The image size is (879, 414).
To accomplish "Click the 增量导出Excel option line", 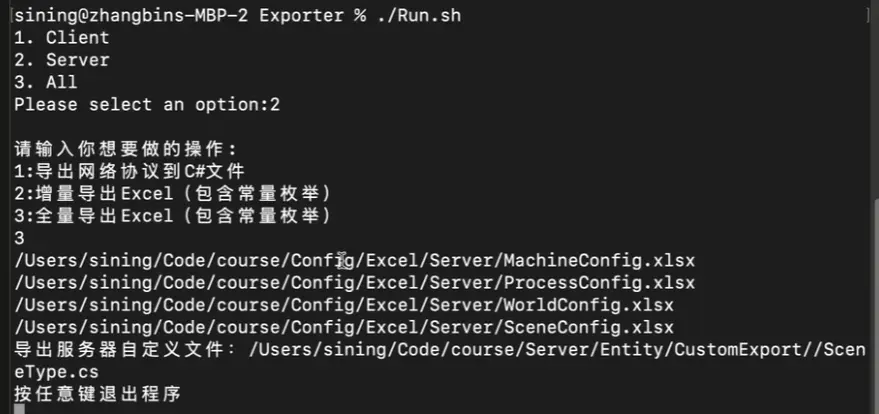I will point(173,194).
